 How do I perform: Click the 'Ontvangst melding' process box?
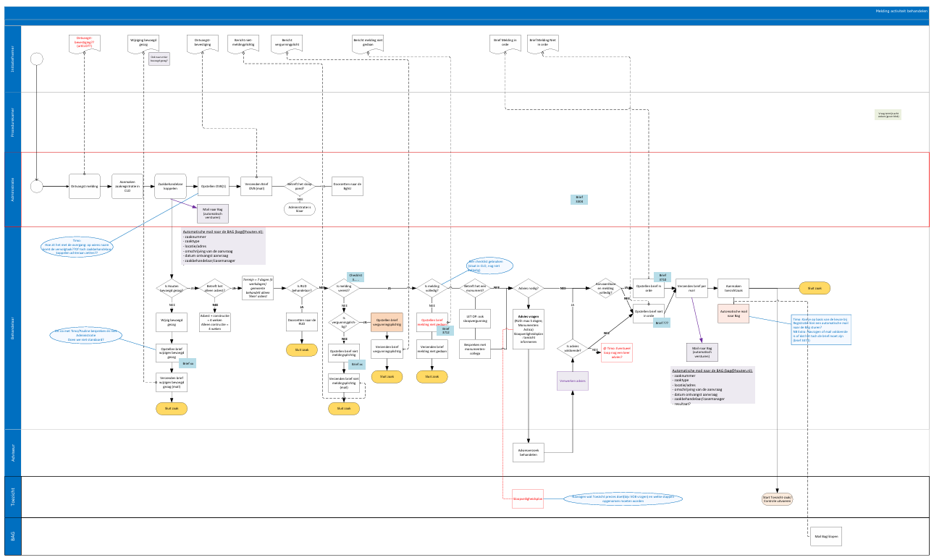(84, 186)
